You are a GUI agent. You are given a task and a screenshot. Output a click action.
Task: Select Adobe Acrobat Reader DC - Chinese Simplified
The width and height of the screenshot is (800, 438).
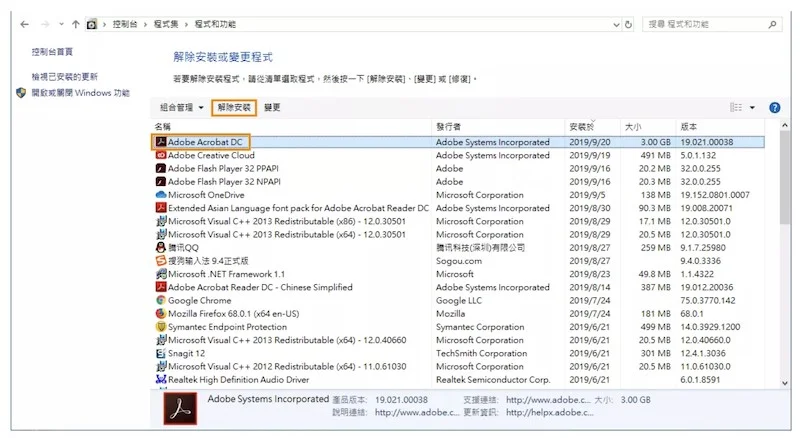pos(458,287)
